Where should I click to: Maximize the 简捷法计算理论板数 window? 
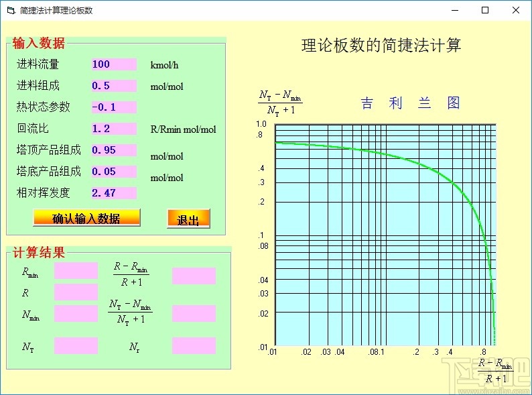coord(485,11)
